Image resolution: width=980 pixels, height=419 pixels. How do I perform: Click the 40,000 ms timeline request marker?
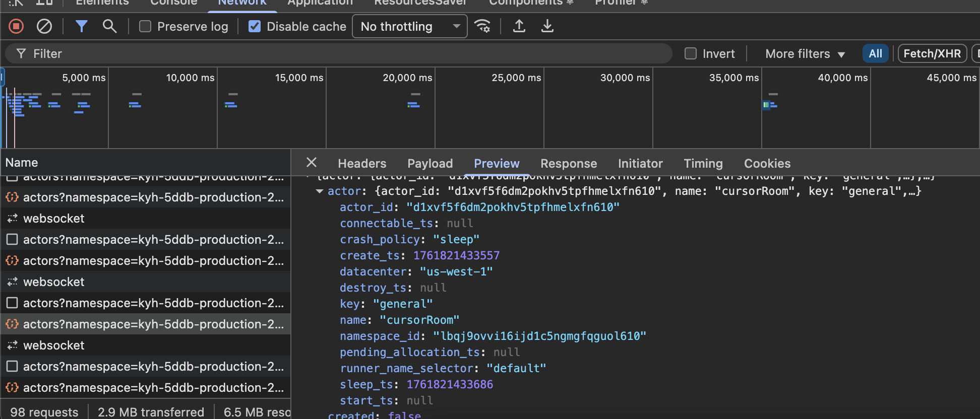767,105
